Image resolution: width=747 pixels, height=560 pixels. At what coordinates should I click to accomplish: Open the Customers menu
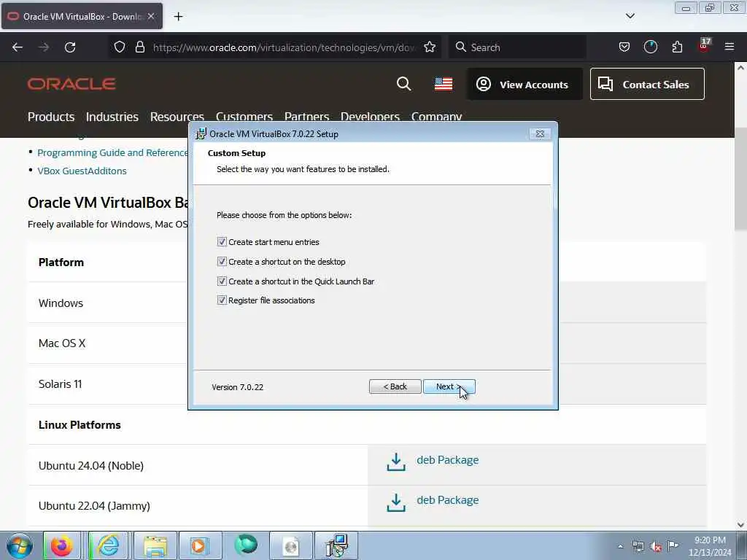244,117
